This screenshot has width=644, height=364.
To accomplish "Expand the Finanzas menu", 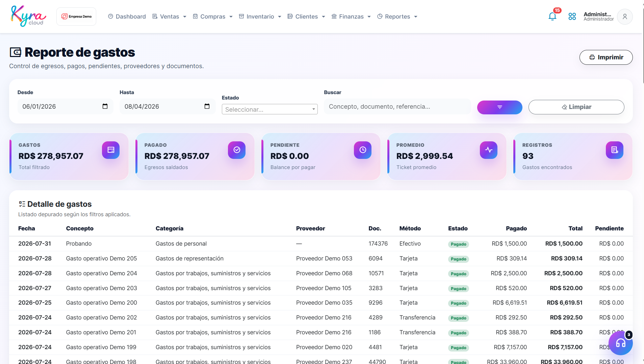I will coord(351,17).
